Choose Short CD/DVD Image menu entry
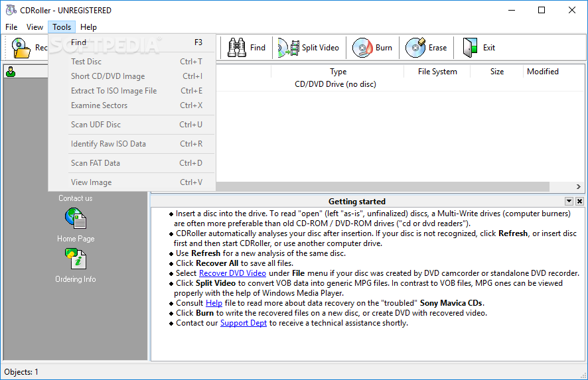 tap(132, 76)
